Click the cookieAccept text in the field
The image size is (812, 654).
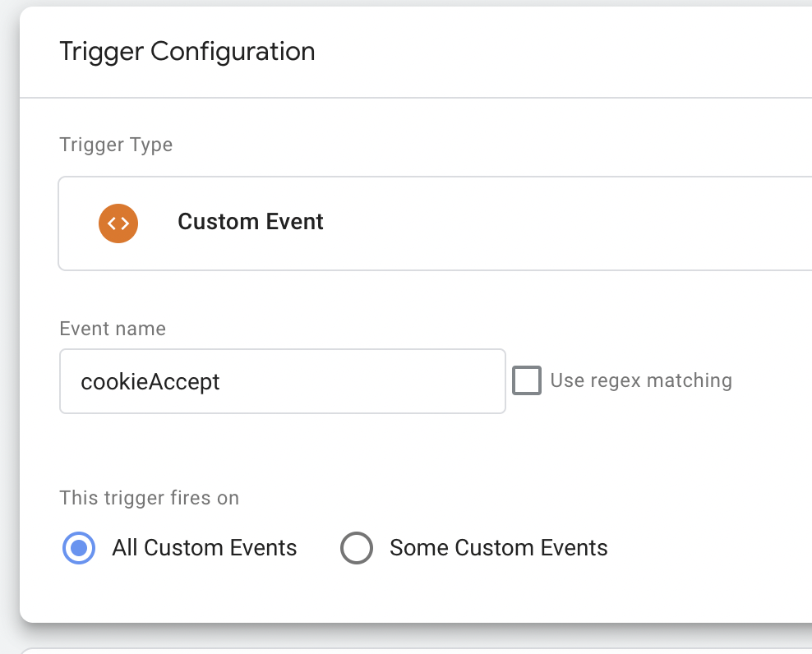[x=150, y=382]
